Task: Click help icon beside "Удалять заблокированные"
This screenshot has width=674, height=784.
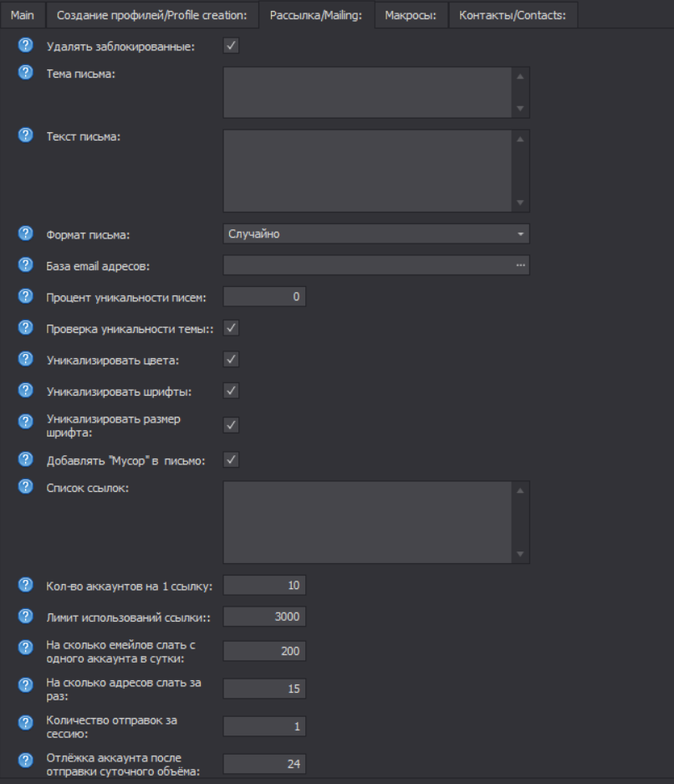Action: pos(25,45)
